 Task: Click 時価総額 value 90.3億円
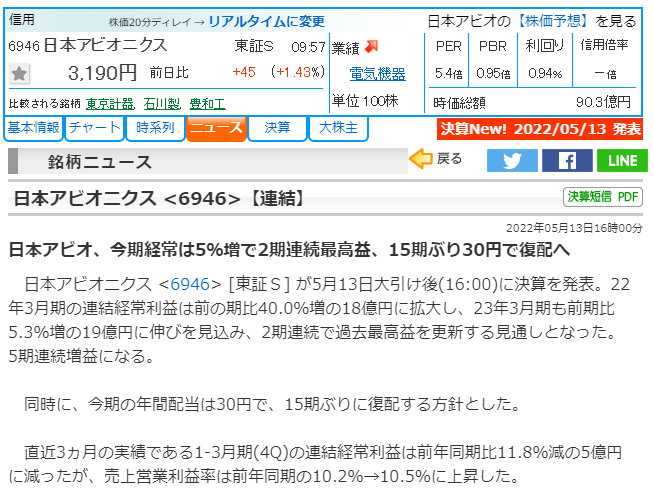click(603, 102)
